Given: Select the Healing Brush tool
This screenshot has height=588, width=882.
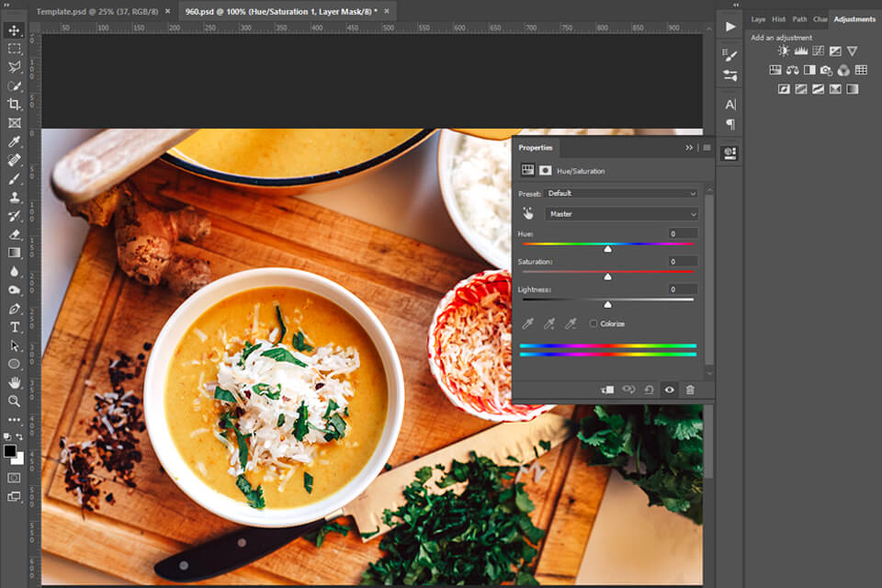Looking at the screenshot, I should [x=14, y=160].
